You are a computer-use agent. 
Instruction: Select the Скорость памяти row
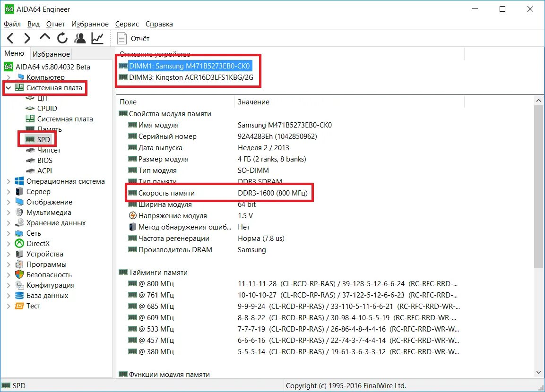coord(219,193)
